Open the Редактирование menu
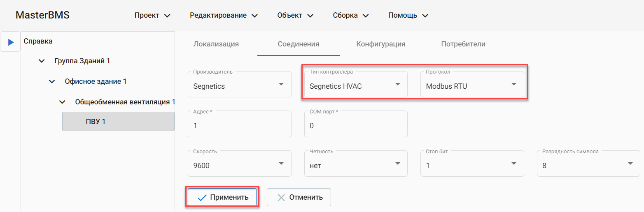 point(224,16)
